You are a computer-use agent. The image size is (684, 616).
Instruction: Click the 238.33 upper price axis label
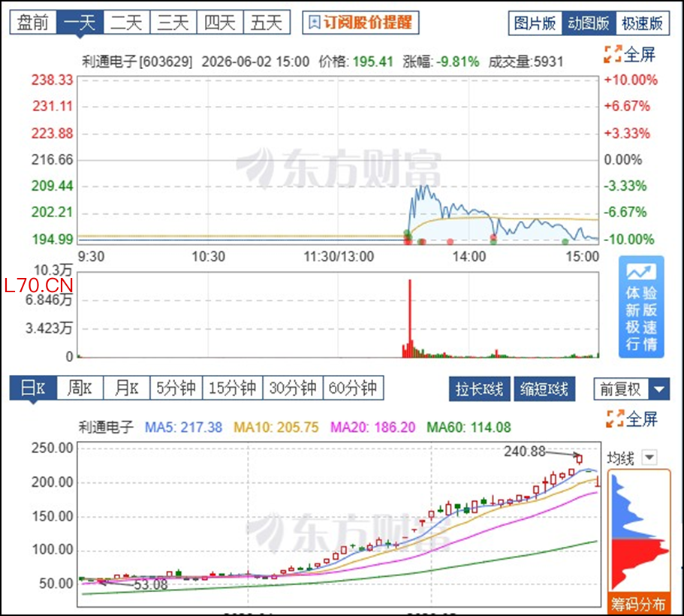pos(52,80)
